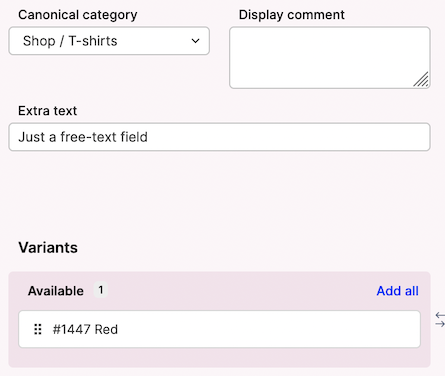
Task: Grab the dotted handle of #1447 Red
Action: 38,329
